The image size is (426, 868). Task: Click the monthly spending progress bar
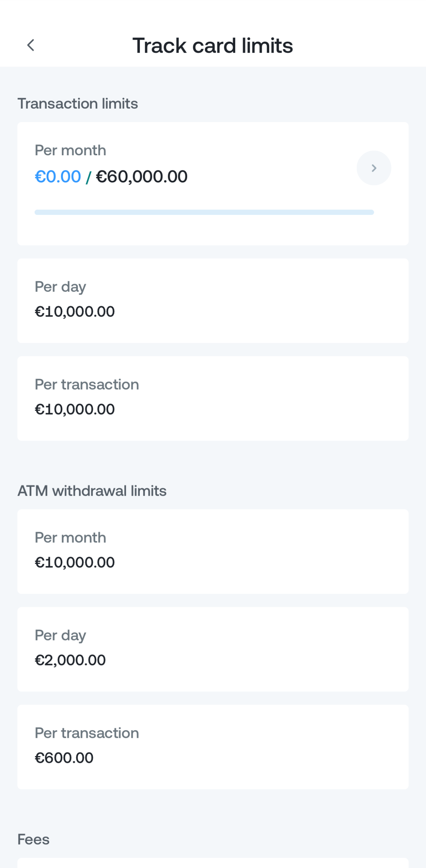click(204, 212)
